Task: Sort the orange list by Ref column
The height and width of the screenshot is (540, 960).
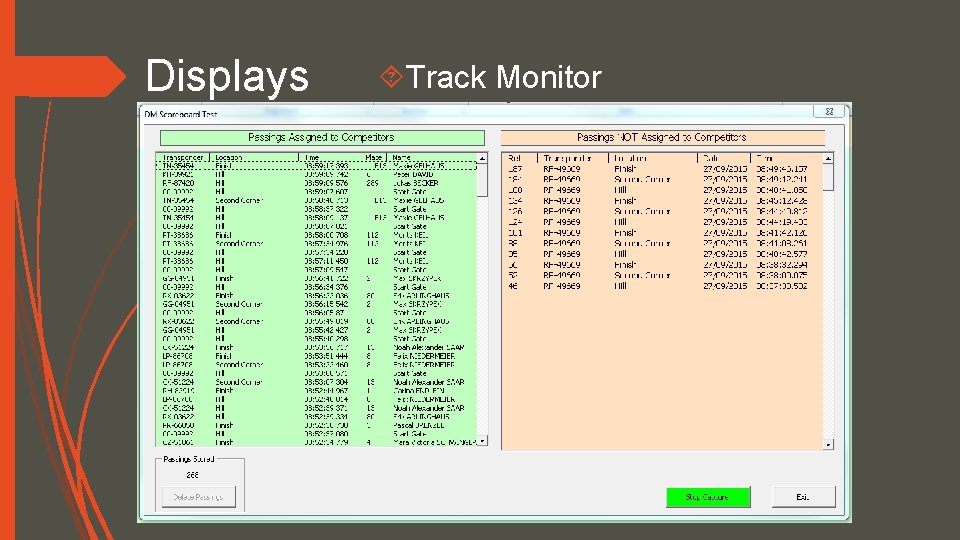Action: pyautogui.click(x=520, y=158)
